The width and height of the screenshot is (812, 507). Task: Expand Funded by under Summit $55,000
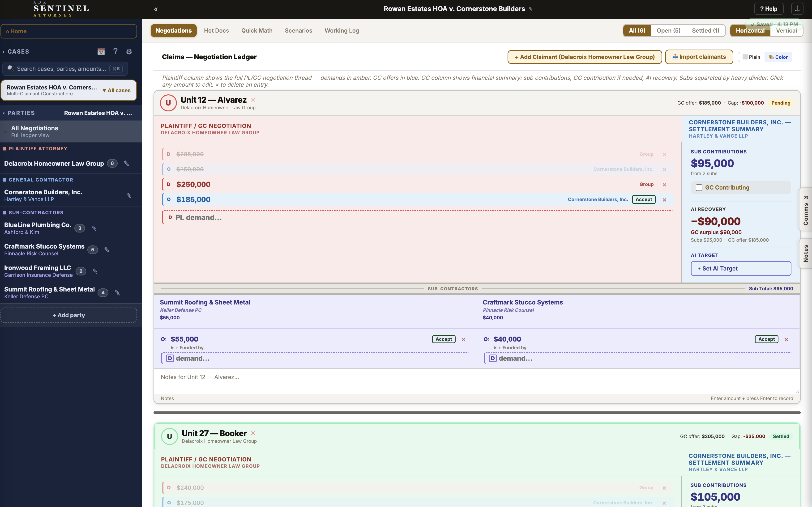click(x=187, y=348)
